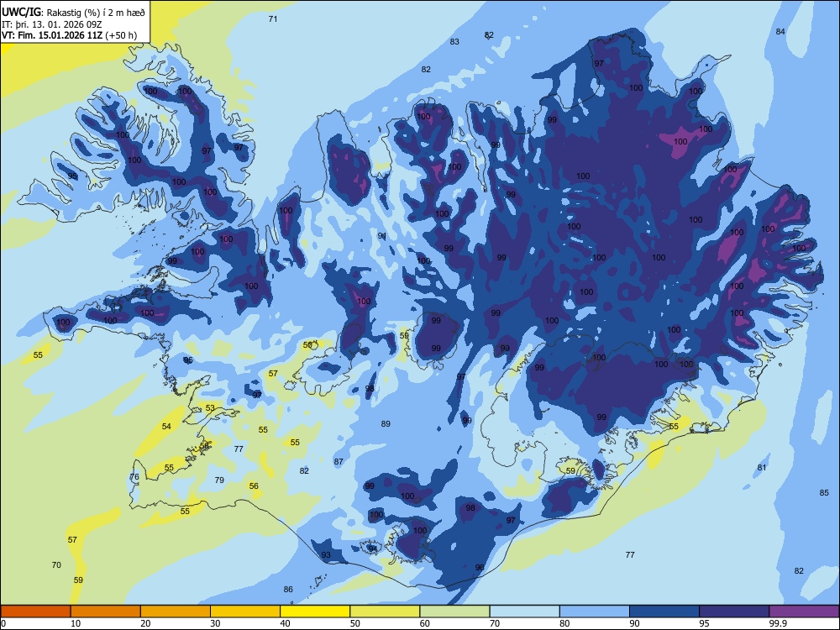Click the init time 'IT: þri. 13. 01. 2026 09Z'
Screen dimensions: 840x630
point(52,24)
